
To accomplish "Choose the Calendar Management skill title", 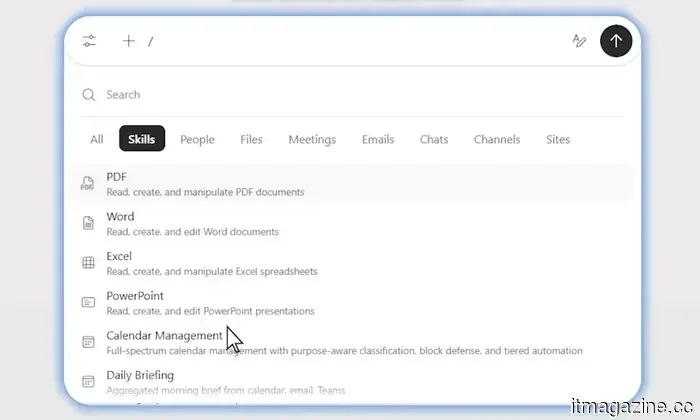I will pyautogui.click(x=164, y=336).
